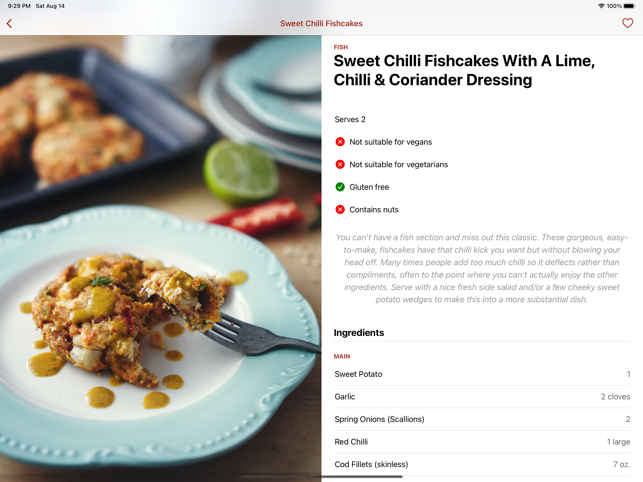The height and width of the screenshot is (482, 643).
Task: Click the MAIN ingredients subsection label
Action: tap(342, 356)
